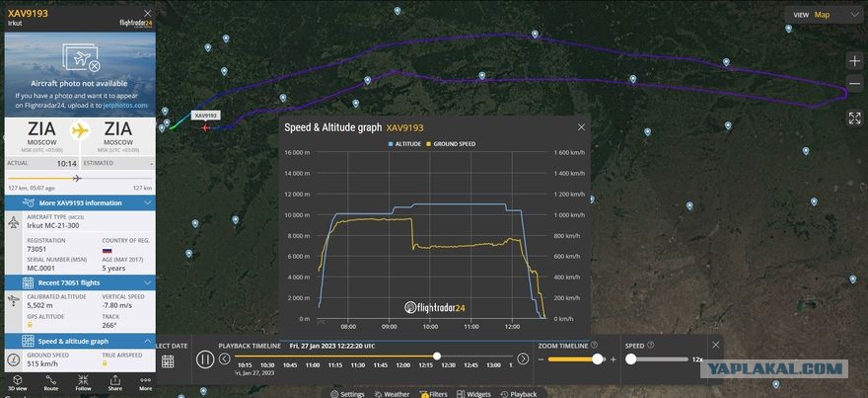This screenshot has width=868, height=398.
Task: Collapse Speed & altitude graph section
Action: [80, 341]
